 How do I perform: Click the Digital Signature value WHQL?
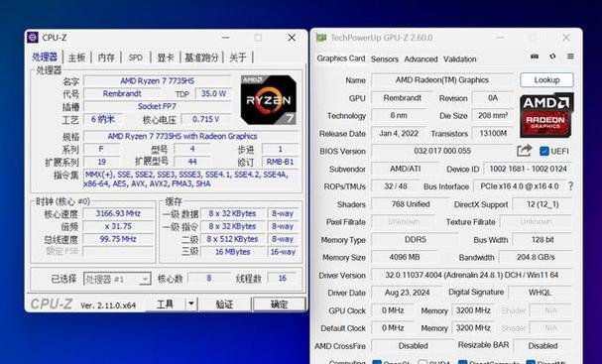(540, 293)
